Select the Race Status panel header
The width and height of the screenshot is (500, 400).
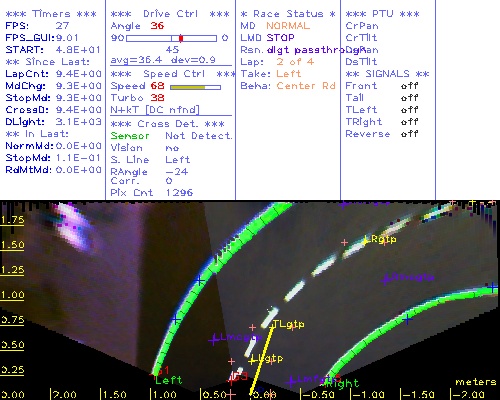point(288,14)
